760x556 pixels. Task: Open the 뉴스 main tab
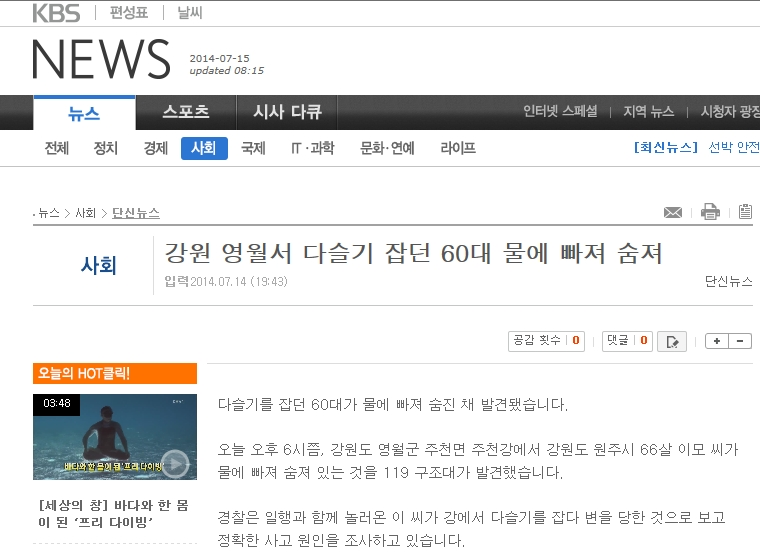(84, 113)
